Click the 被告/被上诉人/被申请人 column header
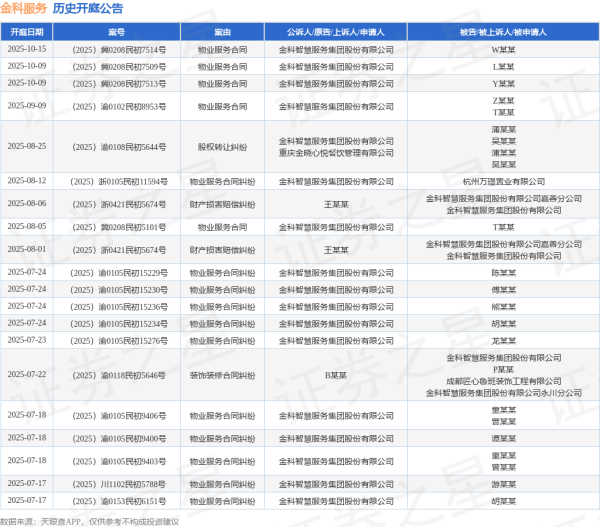The height and width of the screenshot is (527, 600). [504, 32]
